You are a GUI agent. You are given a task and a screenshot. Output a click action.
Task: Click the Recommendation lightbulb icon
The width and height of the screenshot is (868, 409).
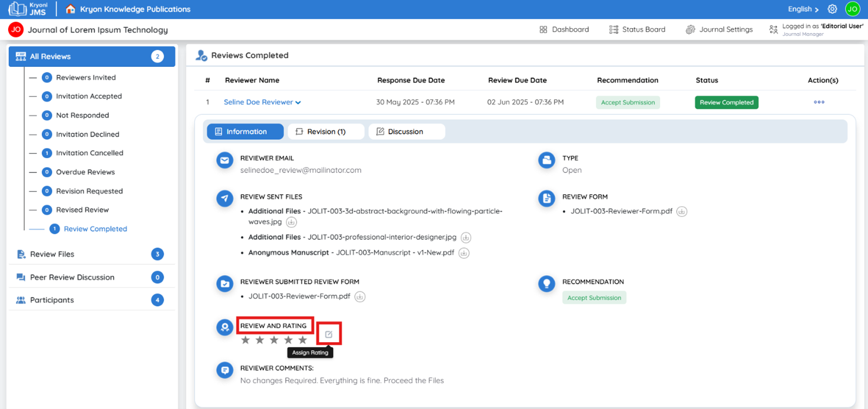[x=546, y=284]
